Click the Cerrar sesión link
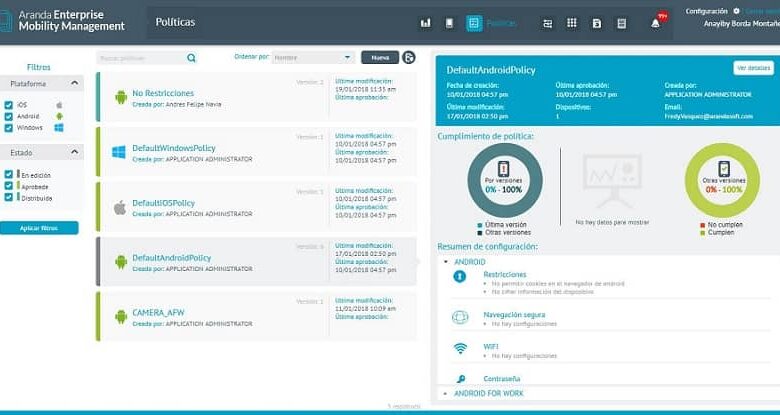This screenshot has width=780, height=415. [x=762, y=11]
